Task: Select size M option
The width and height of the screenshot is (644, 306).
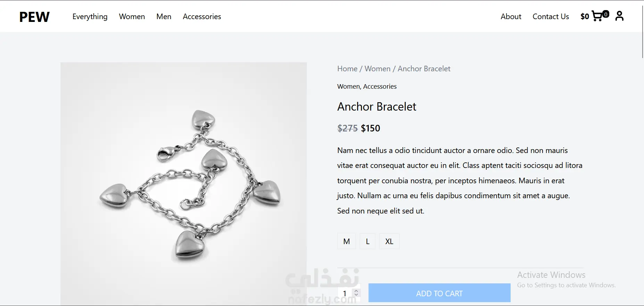Action: [347, 241]
